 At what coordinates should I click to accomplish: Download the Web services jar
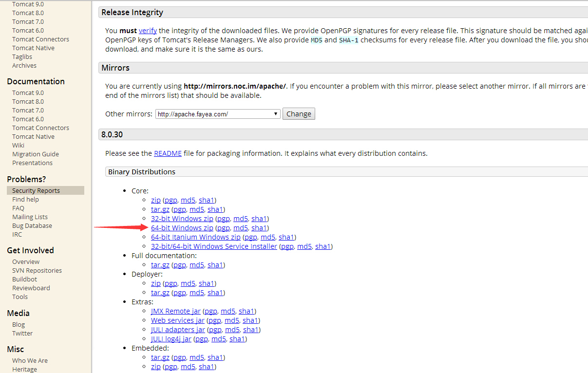(x=177, y=320)
